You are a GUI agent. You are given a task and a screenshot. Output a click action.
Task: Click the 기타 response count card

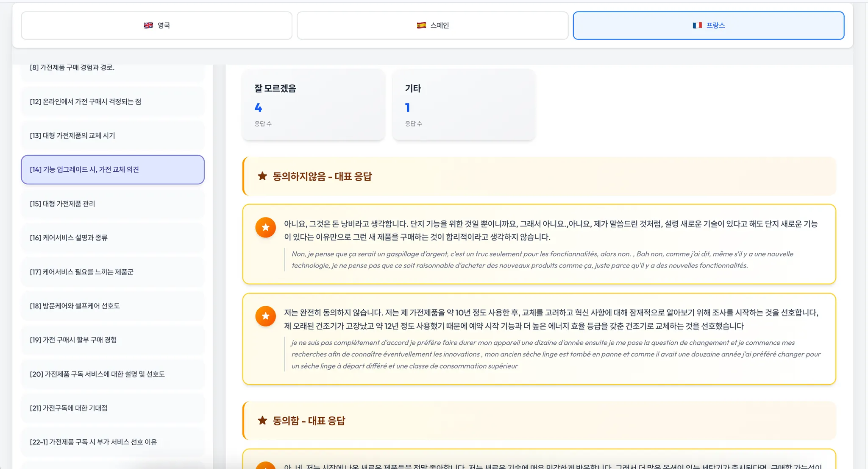464,105
